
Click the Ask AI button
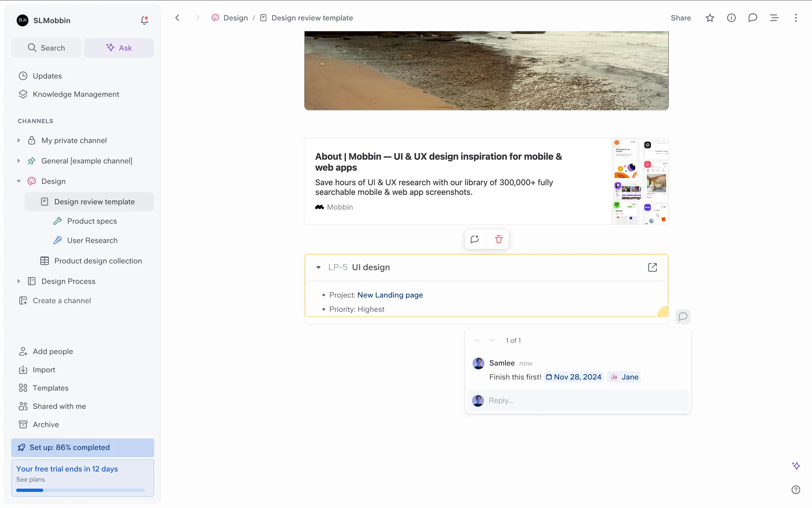(x=119, y=48)
